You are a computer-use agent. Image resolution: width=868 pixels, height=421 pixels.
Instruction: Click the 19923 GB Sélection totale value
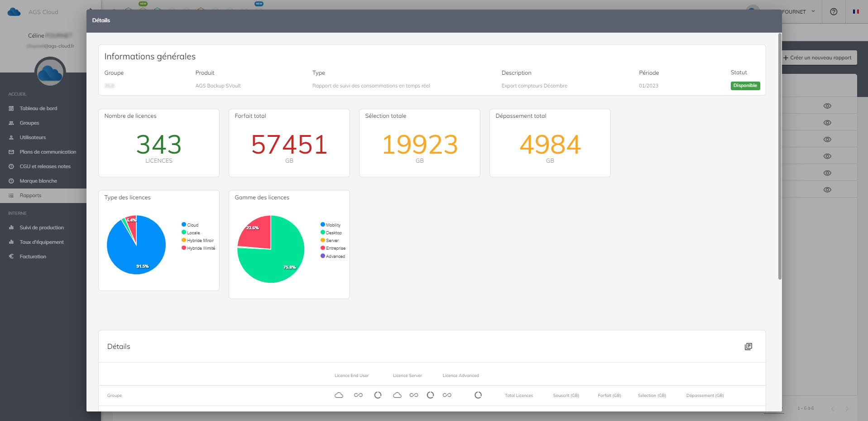(x=420, y=145)
